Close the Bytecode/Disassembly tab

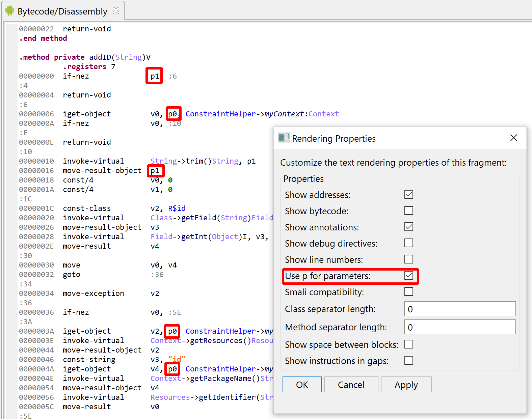pyautogui.click(x=116, y=10)
